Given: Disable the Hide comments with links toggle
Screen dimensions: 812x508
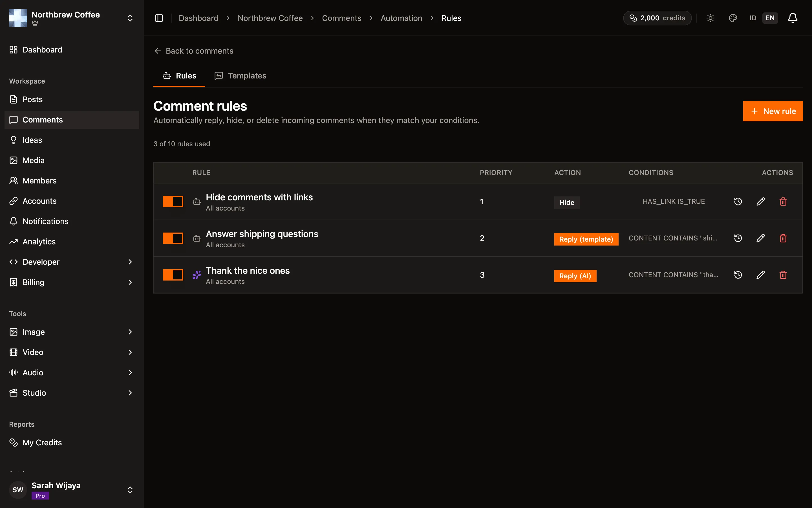Looking at the screenshot, I should [173, 202].
